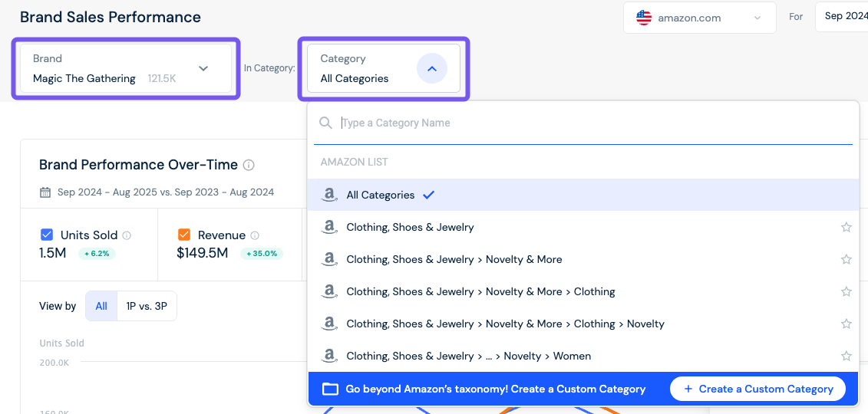The height and width of the screenshot is (414, 868).
Task: Click the checkmark beside All Categories
Action: click(428, 195)
